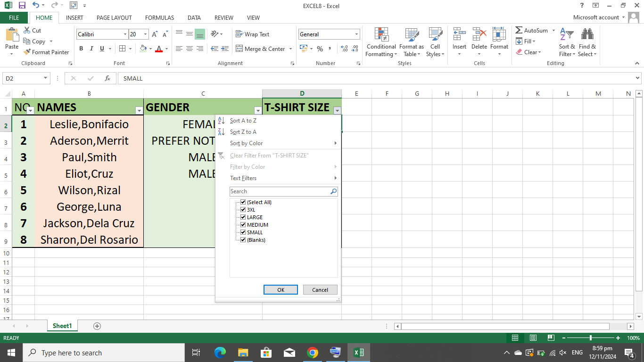Open Conditional Formatting

click(381, 42)
